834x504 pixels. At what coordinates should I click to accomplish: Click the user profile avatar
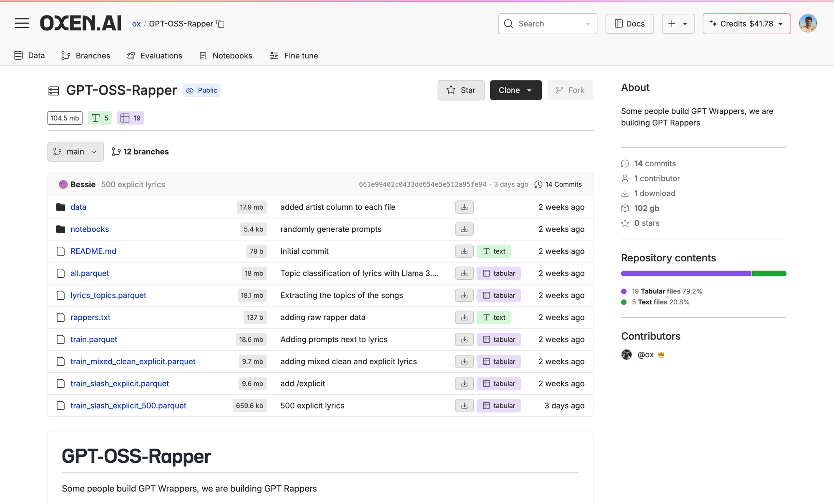click(x=808, y=23)
